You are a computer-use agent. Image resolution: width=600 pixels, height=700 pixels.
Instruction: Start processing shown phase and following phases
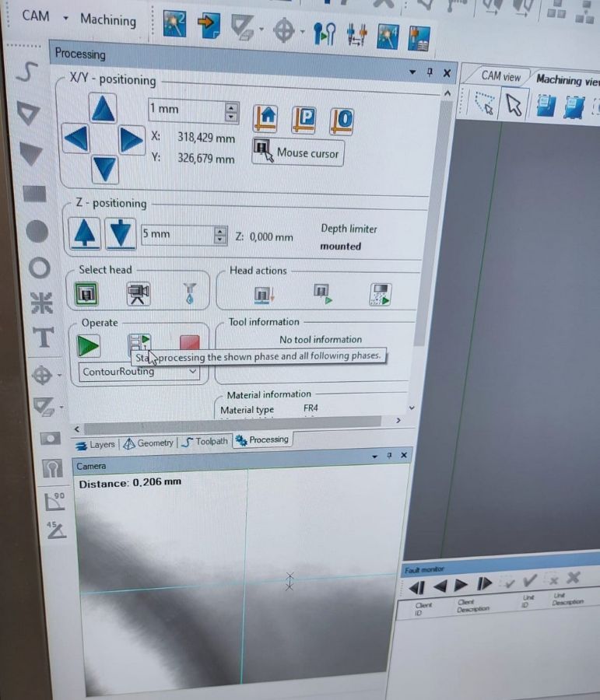(139, 343)
